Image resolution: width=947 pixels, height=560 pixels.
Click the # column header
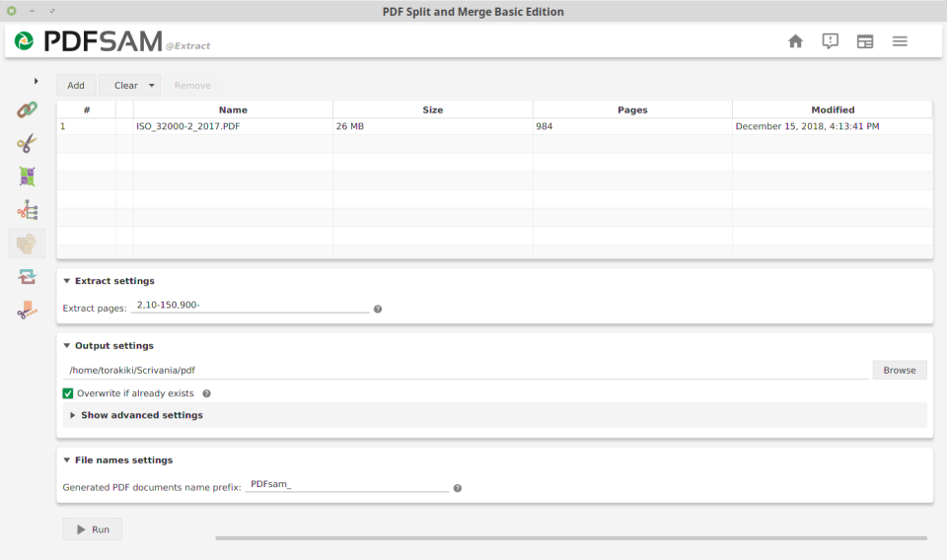[87, 109]
